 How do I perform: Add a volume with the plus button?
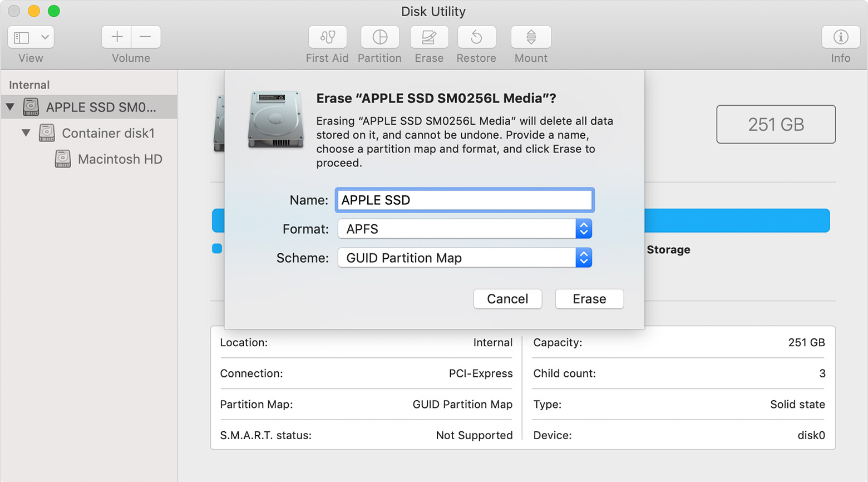click(117, 37)
